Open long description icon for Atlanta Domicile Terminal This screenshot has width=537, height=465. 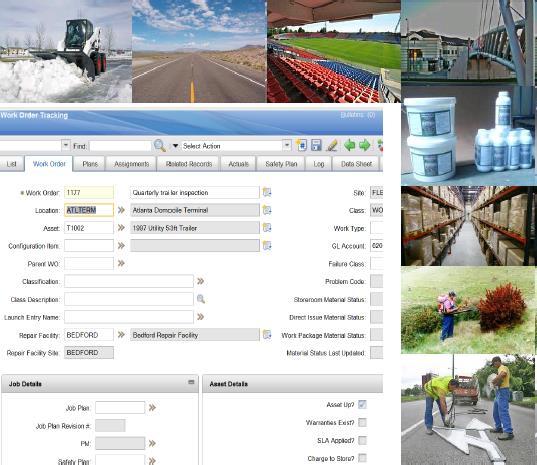coord(267,210)
